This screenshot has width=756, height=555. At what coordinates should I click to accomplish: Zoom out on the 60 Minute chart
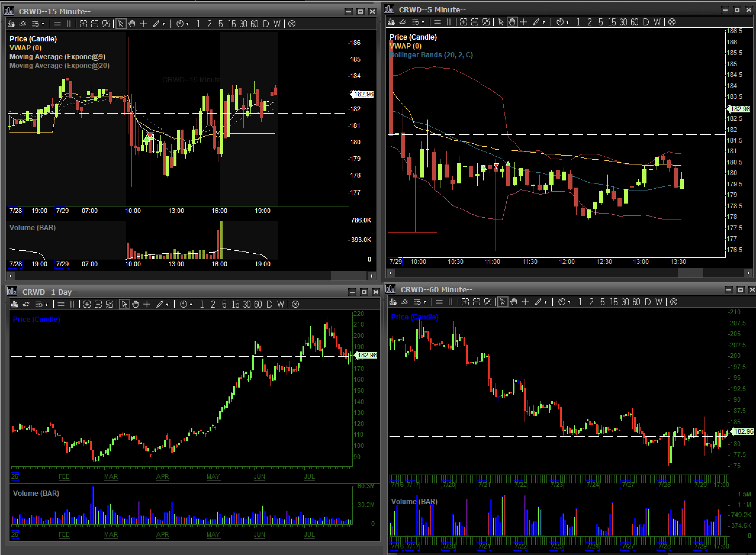coord(477,302)
